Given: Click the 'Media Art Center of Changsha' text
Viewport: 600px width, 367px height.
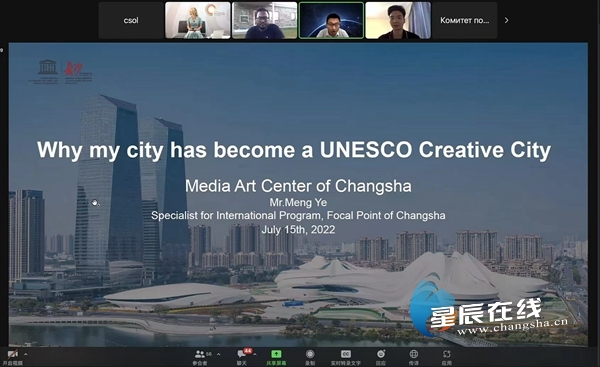Looking at the screenshot, I should (x=298, y=186).
